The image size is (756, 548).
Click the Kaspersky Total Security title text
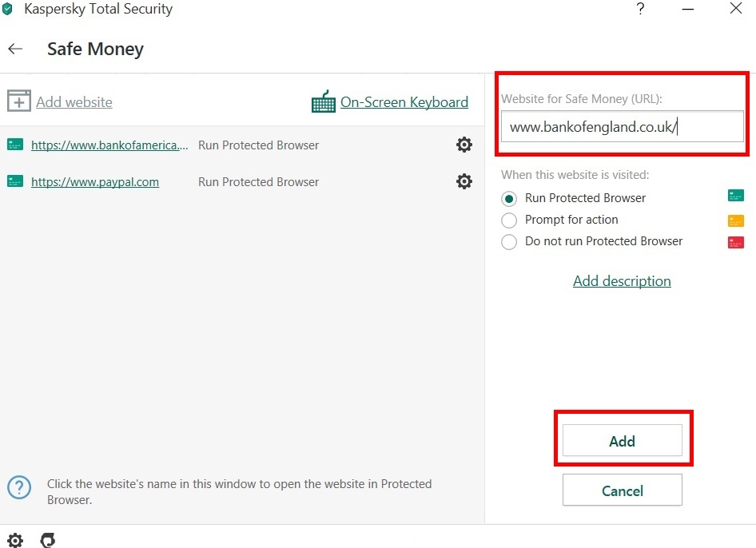pos(98,9)
